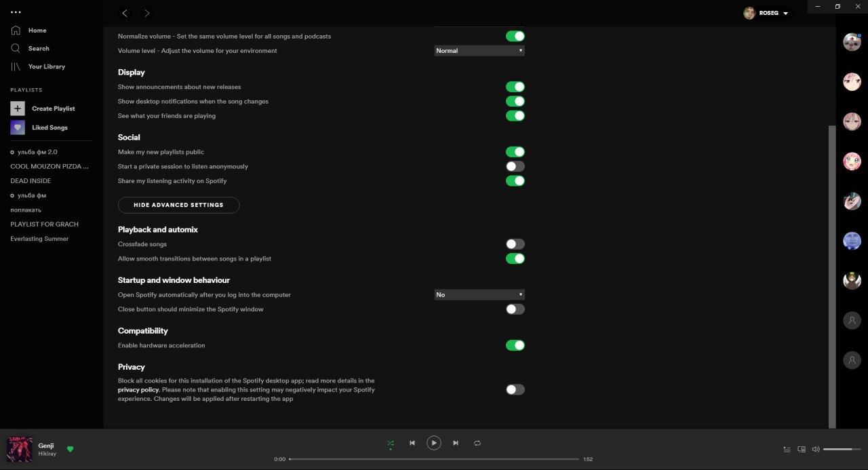The width and height of the screenshot is (868, 470).
Task: Open the startup 'Open Spotify automatically' dropdown
Action: point(479,295)
